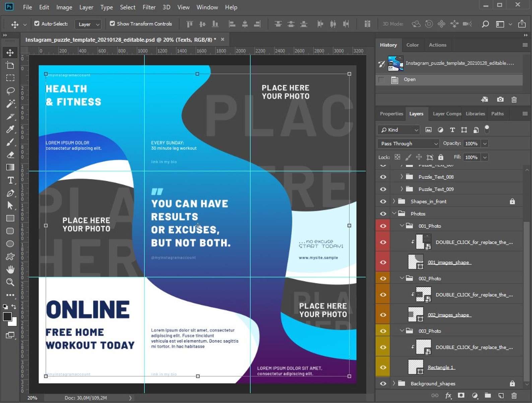This screenshot has height=403, width=532.
Task: Select the Artboard tool
Action: (x=10, y=65)
